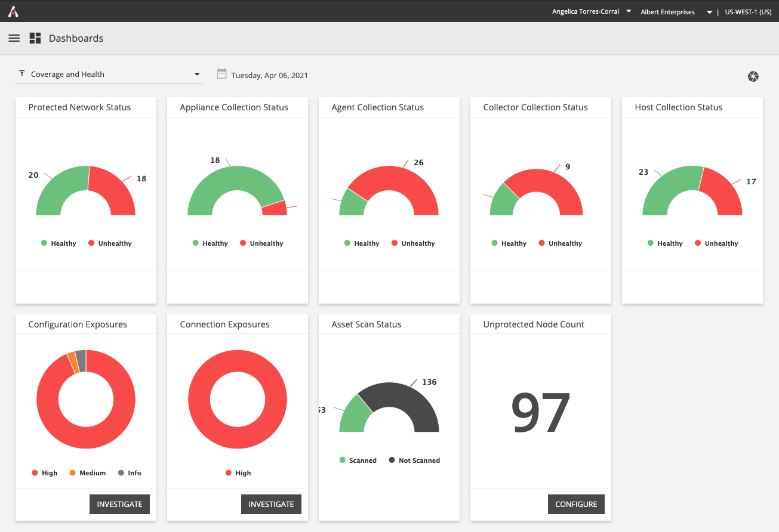The height and width of the screenshot is (532, 779).
Task: Open the hamburger navigation menu
Action: point(14,38)
